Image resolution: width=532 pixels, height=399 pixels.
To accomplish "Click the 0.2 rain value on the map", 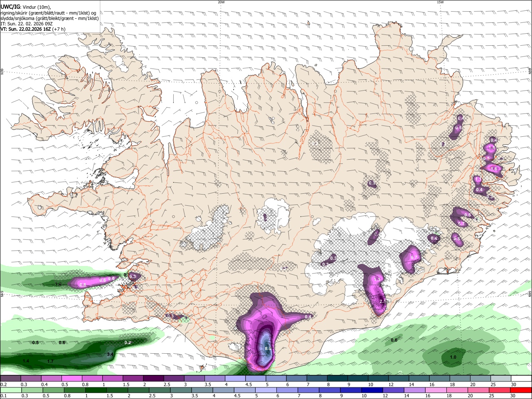I will 128,342.
